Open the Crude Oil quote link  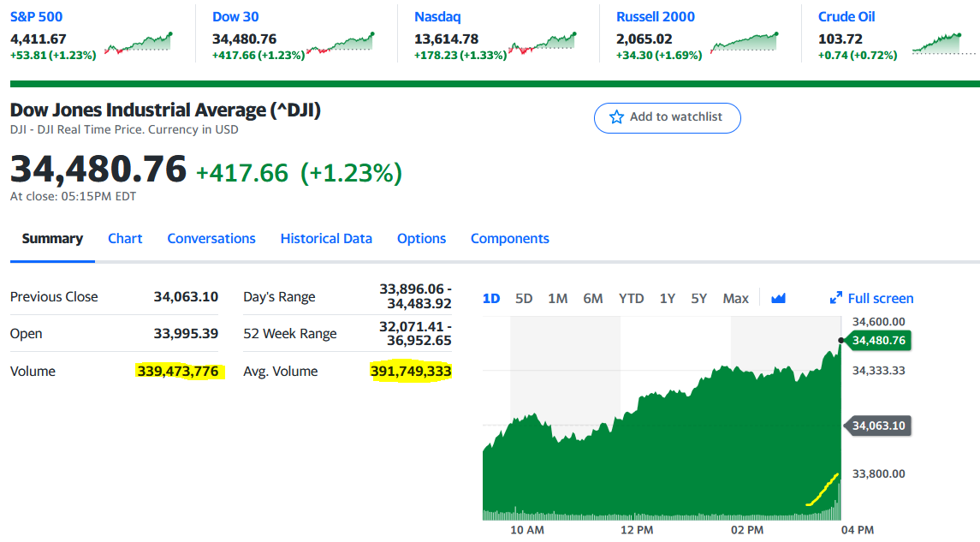(846, 17)
